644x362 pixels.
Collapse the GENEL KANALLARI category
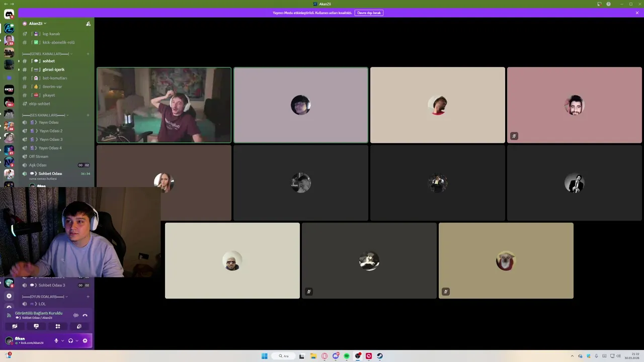click(x=47, y=54)
